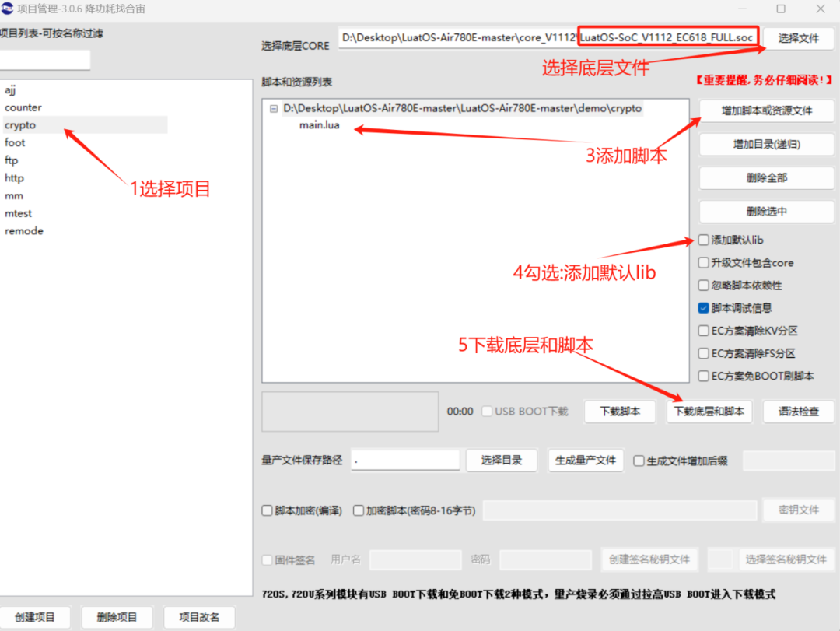Screen dimensions: 840x631
Task: Disable the 脚本调试信息 checkbox
Action: (x=702, y=307)
